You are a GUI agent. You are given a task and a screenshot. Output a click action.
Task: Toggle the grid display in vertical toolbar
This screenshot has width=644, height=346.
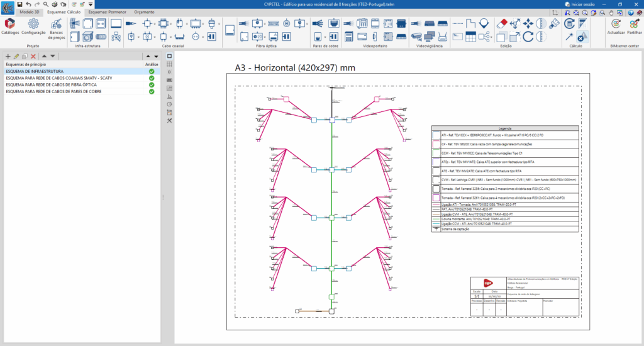pyautogui.click(x=169, y=64)
